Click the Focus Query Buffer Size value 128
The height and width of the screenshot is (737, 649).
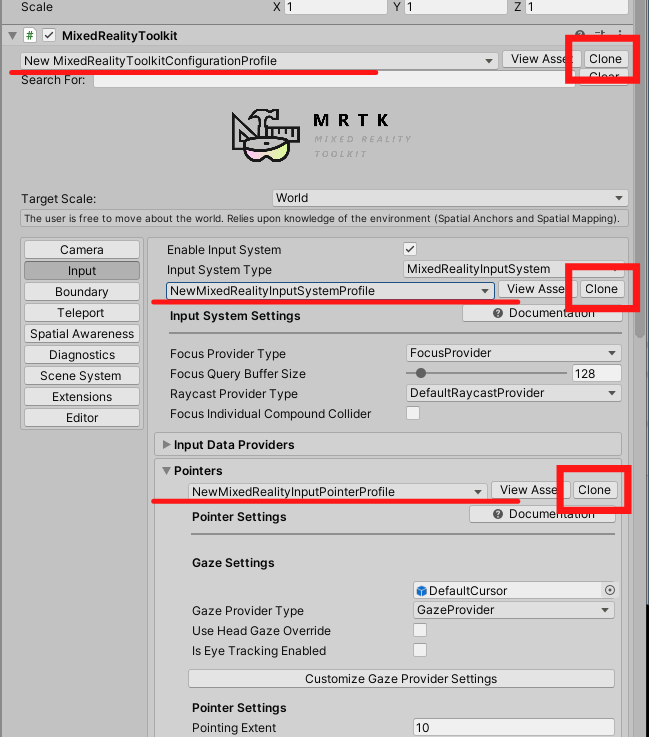point(596,373)
